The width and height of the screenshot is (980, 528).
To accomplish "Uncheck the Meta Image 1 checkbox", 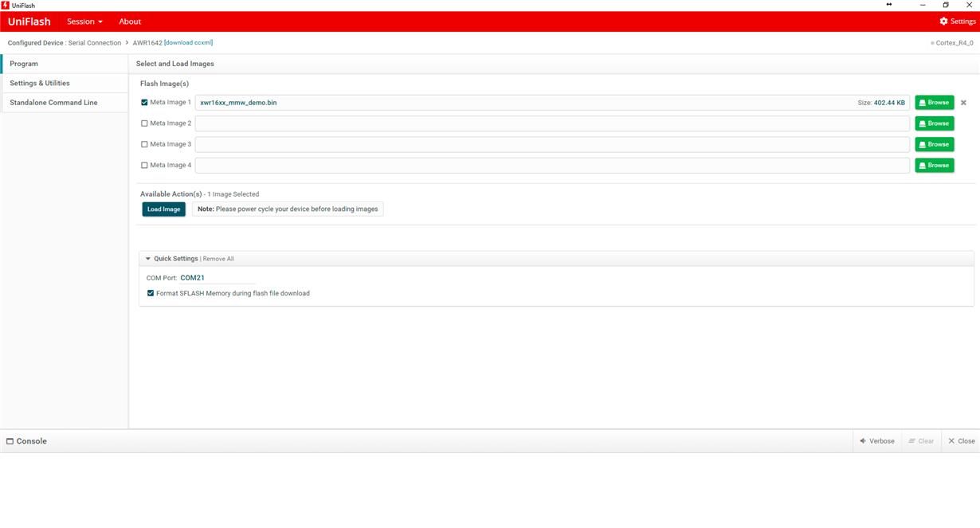I will coord(144,103).
